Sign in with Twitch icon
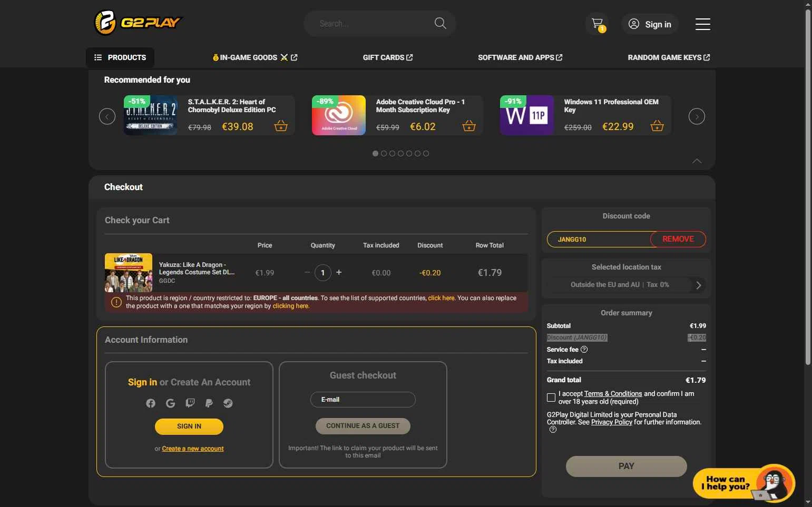The height and width of the screenshot is (507, 812). (190, 403)
